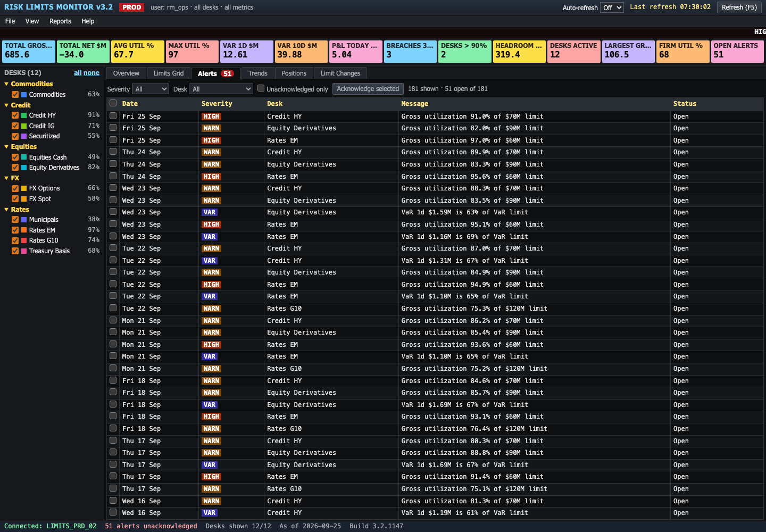This screenshot has width=766, height=532.
Task: Switch to the Trends tab
Action: pos(258,73)
